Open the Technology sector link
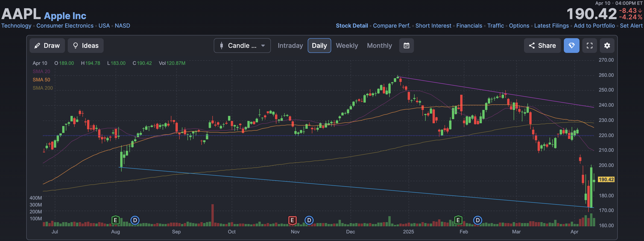 [x=16, y=26]
